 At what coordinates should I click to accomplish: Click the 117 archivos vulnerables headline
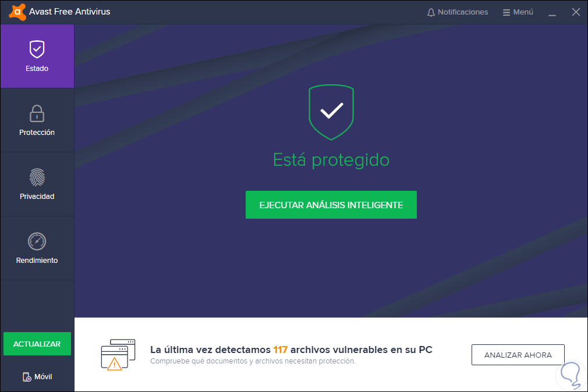tap(291, 350)
